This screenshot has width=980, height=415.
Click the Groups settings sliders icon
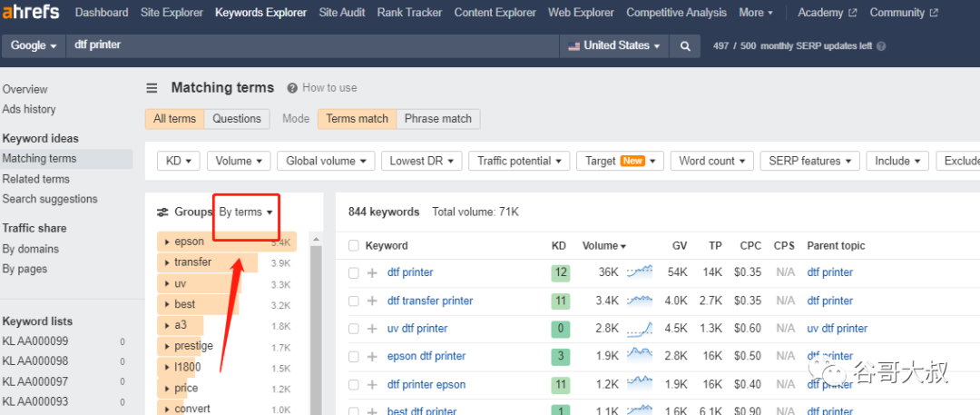(163, 212)
